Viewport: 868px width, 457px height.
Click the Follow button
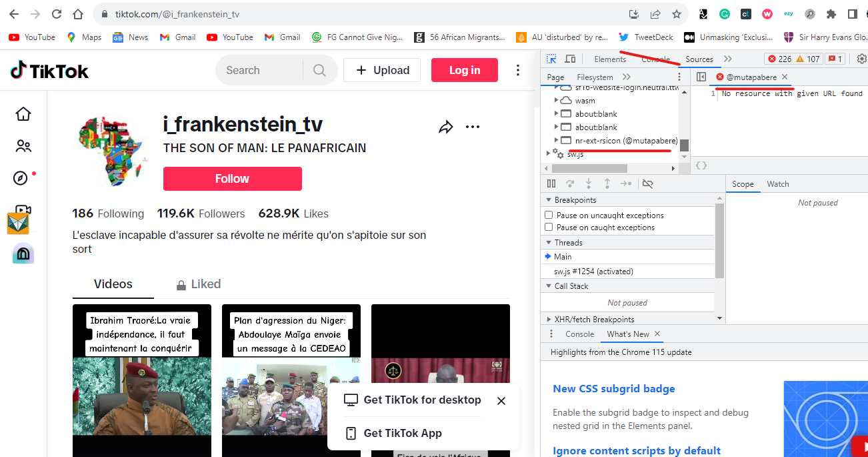tap(233, 179)
